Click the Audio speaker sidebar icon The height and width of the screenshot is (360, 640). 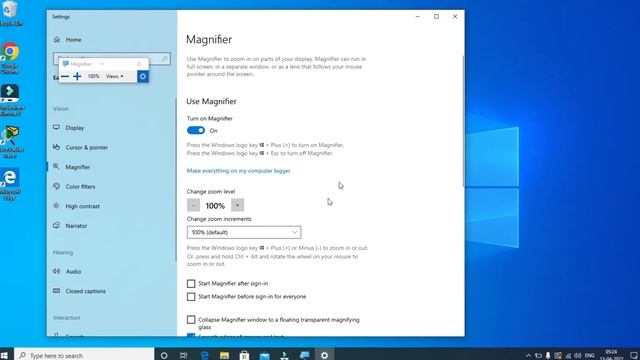[56, 271]
